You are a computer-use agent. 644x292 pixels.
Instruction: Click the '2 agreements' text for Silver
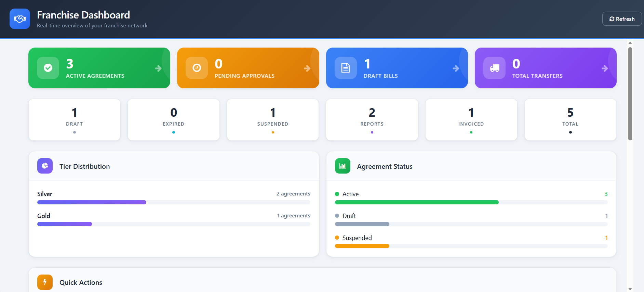[293, 194]
